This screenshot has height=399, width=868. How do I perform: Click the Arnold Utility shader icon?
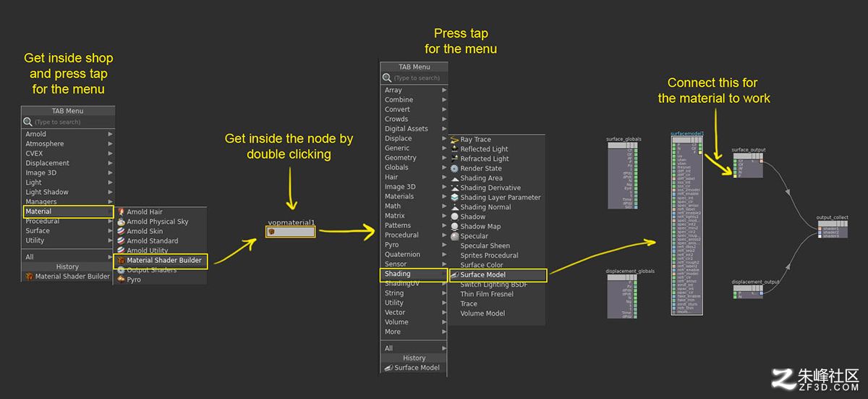coord(121,250)
